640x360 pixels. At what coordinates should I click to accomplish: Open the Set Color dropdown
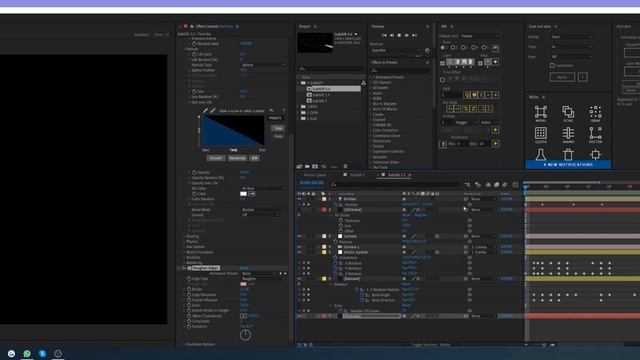tap(263, 188)
